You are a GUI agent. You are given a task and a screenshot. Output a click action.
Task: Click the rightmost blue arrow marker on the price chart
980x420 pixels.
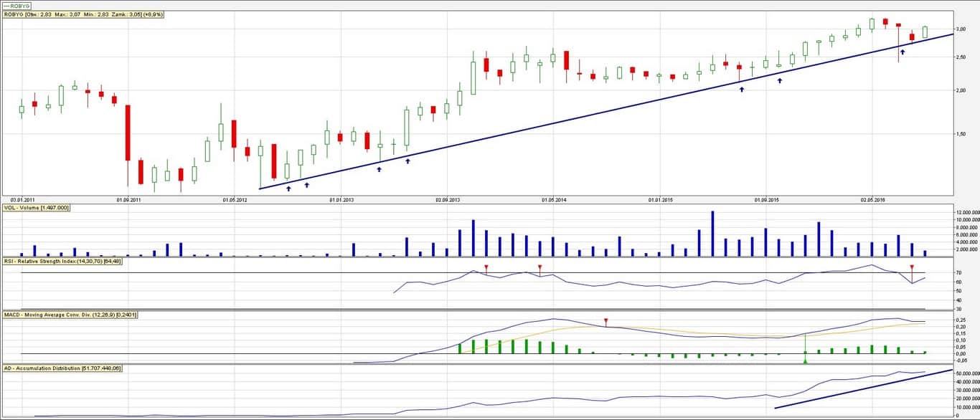tap(903, 52)
